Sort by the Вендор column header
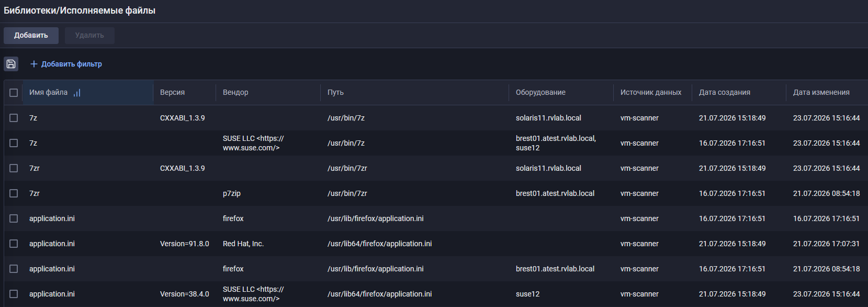The height and width of the screenshot is (307, 868). point(235,92)
